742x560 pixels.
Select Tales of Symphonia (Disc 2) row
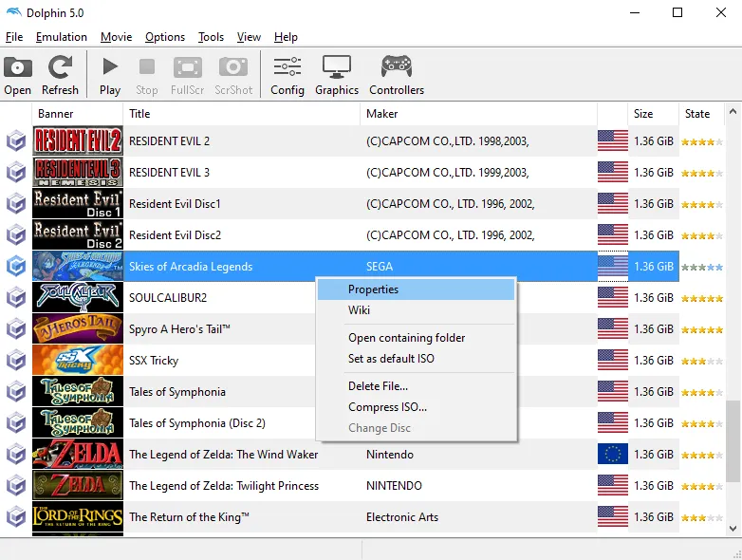click(x=196, y=423)
